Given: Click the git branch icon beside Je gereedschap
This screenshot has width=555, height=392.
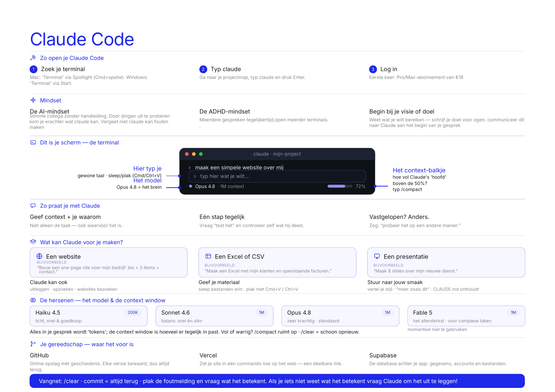Looking at the screenshot, I should tap(33, 344).
